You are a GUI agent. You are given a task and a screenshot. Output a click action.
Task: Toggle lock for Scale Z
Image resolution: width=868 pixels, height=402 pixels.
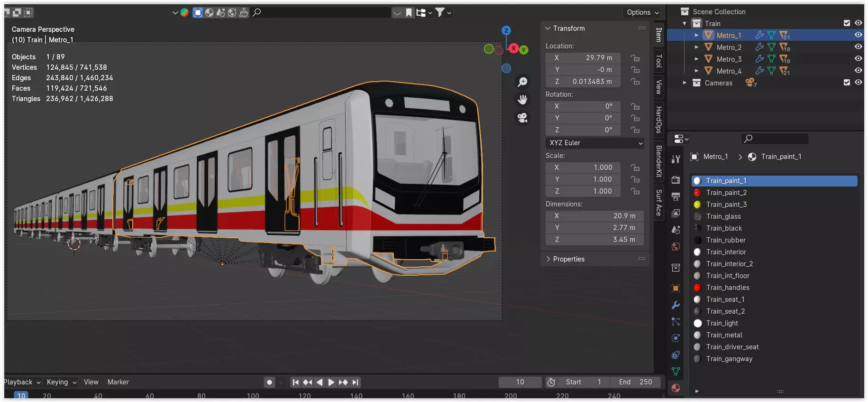635,191
